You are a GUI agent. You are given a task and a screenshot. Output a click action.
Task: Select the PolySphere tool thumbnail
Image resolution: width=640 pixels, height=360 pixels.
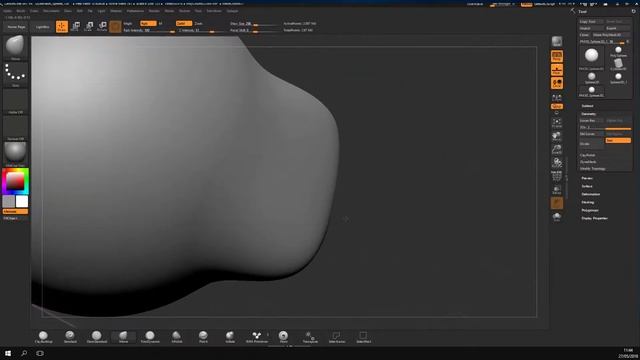[x=618, y=52]
